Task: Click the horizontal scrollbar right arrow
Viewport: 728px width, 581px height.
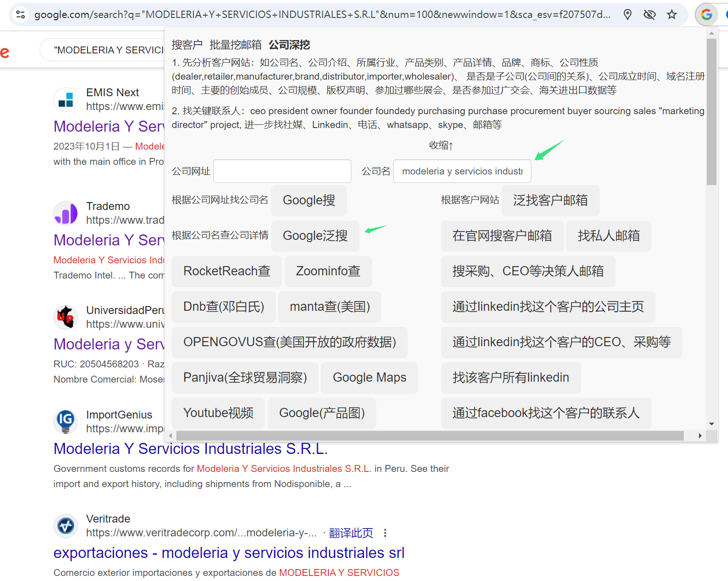Action: tap(700, 436)
